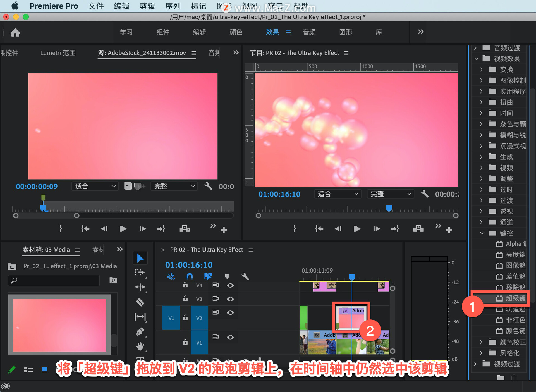Open the 文件 menu
Viewport: 536px width, 392px height.
coord(96,6)
